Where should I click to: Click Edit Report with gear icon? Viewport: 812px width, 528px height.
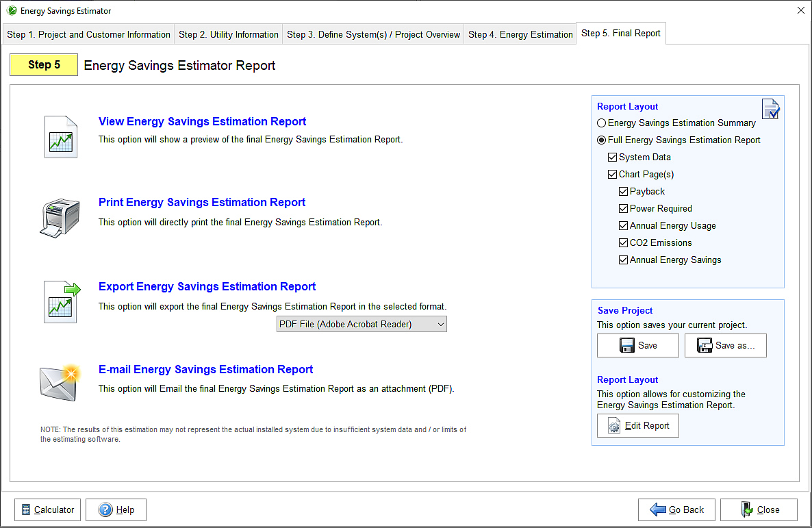[637, 425]
